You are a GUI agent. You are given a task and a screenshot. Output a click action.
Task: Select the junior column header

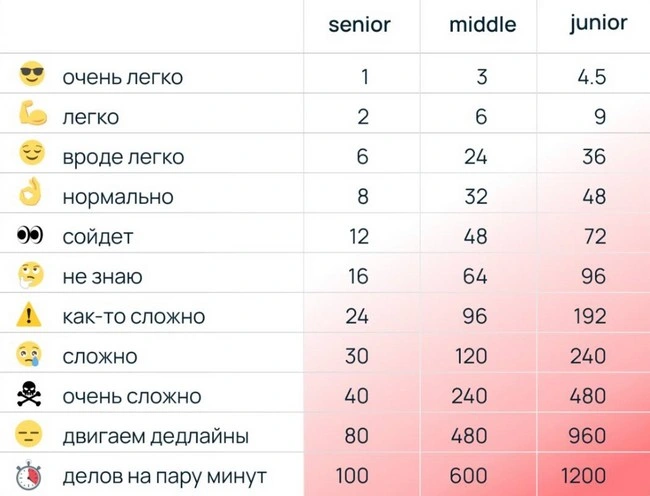[x=598, y=23]
